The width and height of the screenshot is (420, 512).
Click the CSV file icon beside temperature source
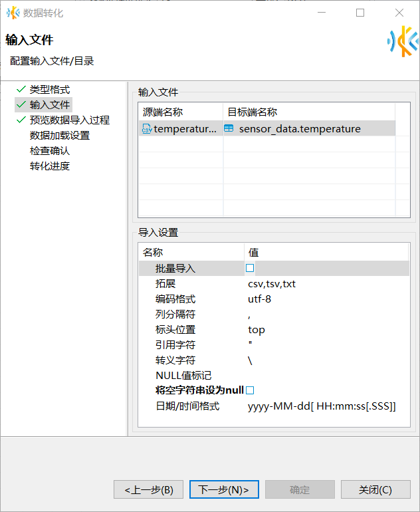tap(147, 129)
